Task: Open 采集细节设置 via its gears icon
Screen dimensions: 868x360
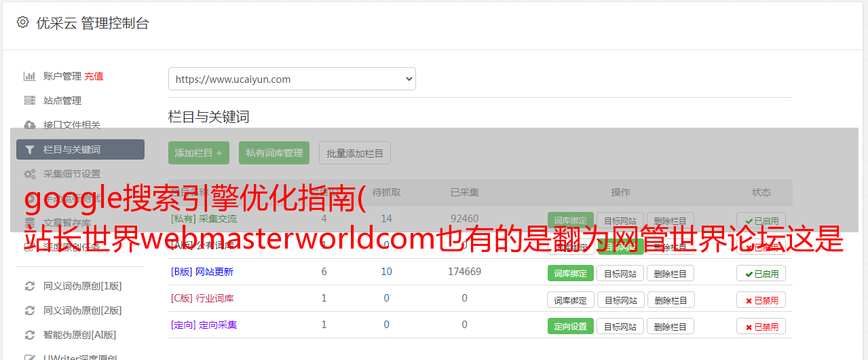Action: point(29,174)
